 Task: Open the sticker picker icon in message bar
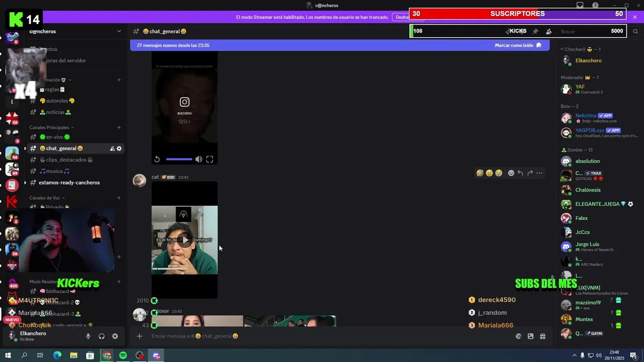[518, 336]
